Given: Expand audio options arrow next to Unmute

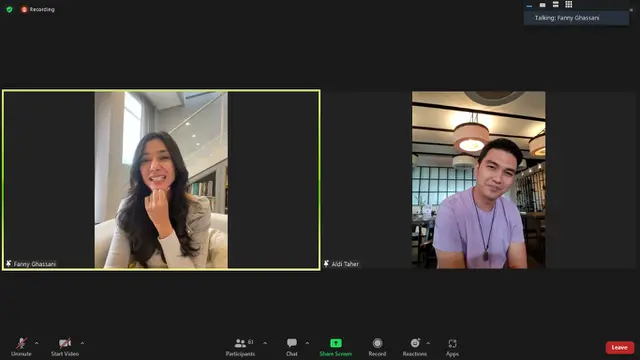Looking at the screenshot, I should click(x=36, y=343).
